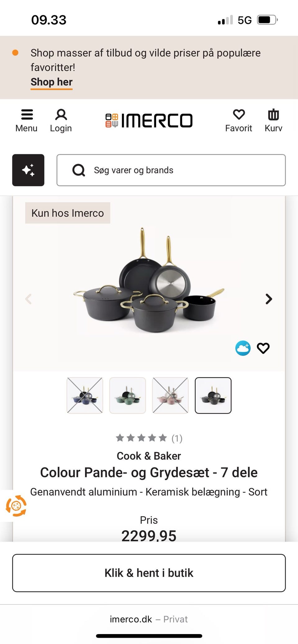Click the Klik & hent i butik button

[x=149, y=573]
